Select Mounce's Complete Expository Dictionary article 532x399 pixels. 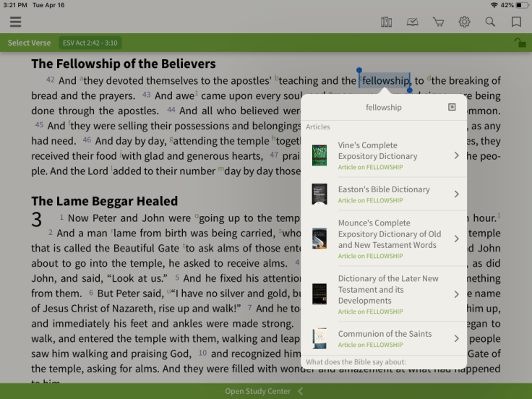coord(389,234)
